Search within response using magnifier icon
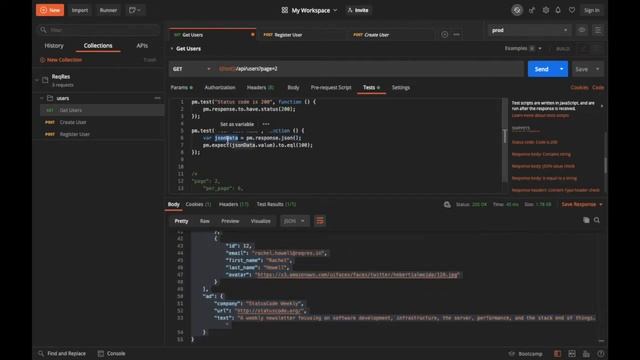 click(x=597, y=220)
